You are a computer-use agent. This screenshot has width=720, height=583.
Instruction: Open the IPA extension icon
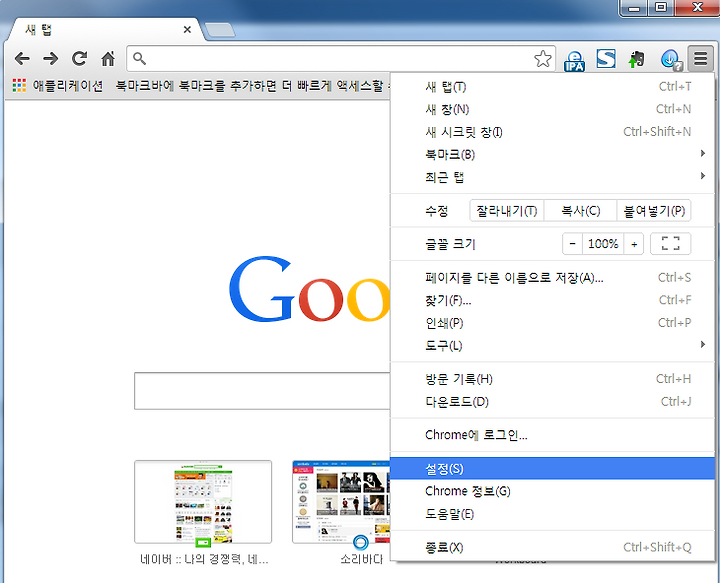(574, 60)
